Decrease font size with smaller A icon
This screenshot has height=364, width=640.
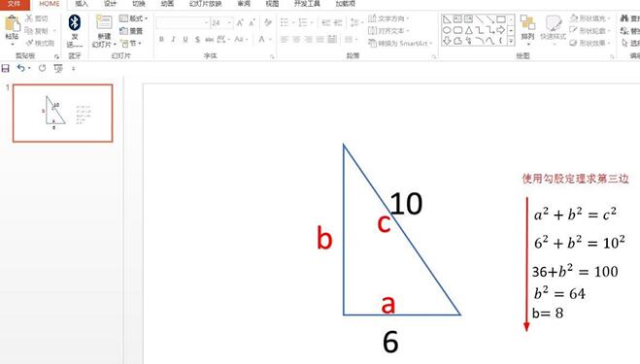252,23
